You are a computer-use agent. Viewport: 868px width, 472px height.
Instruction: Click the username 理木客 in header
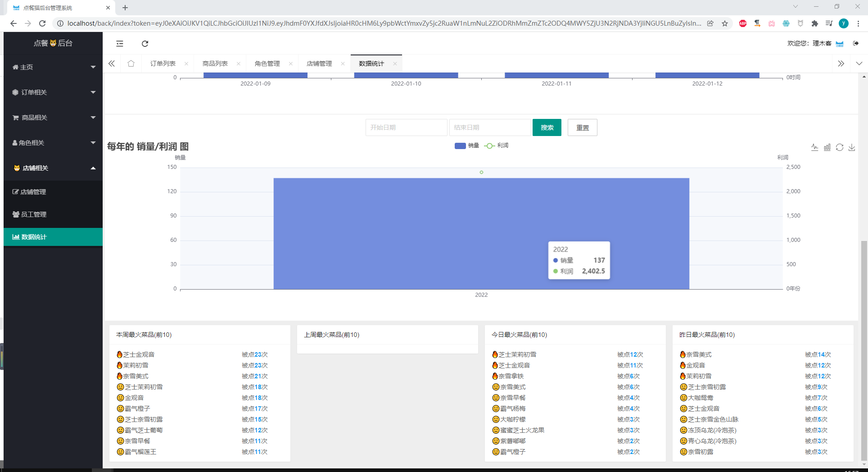coord(822,43)
